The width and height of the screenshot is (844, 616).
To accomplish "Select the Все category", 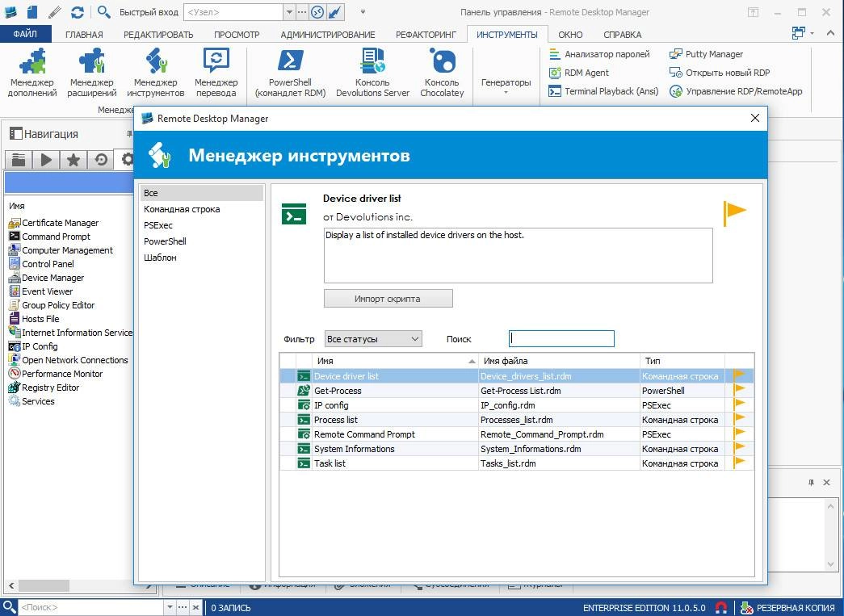I will point(202,193).
